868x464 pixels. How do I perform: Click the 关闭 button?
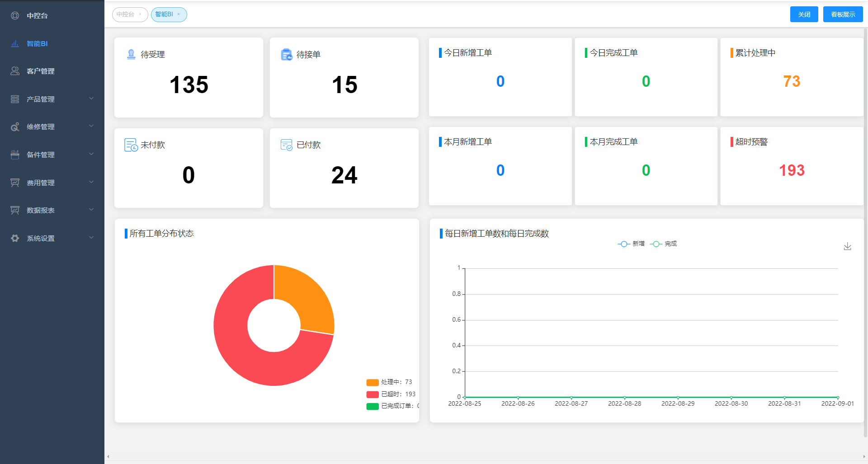pyautogui.click(x=804, y=14)
